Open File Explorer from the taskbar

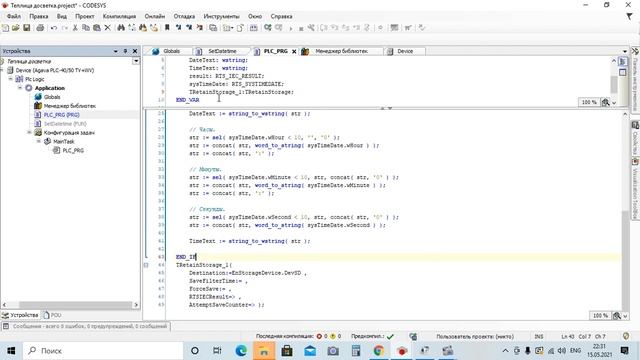click(x=264, y=351)
